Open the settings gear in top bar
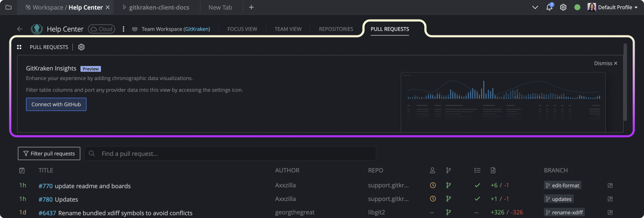The height and width of the screenshot is (218, 644). 563,7
